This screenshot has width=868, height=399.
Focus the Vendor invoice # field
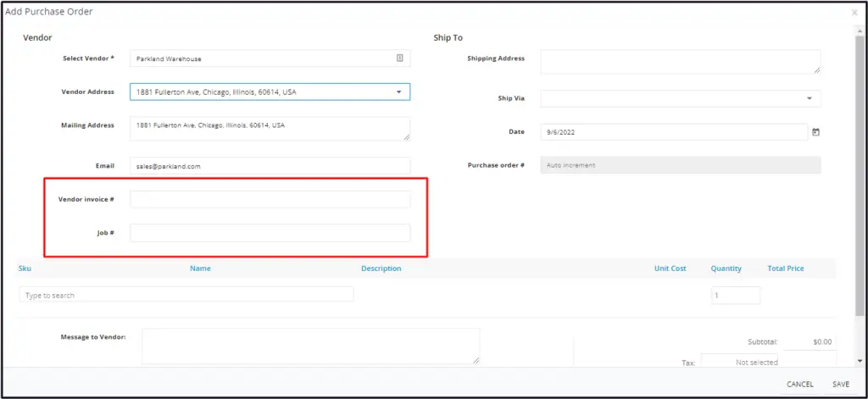[270, 199]
